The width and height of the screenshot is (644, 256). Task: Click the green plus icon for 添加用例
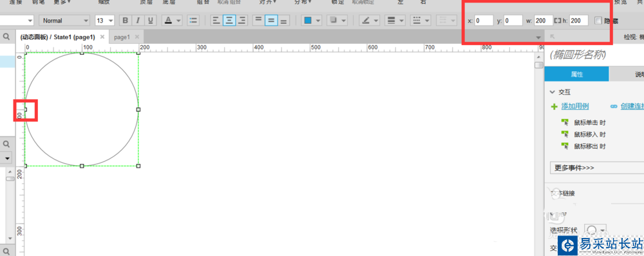point(554,107)
